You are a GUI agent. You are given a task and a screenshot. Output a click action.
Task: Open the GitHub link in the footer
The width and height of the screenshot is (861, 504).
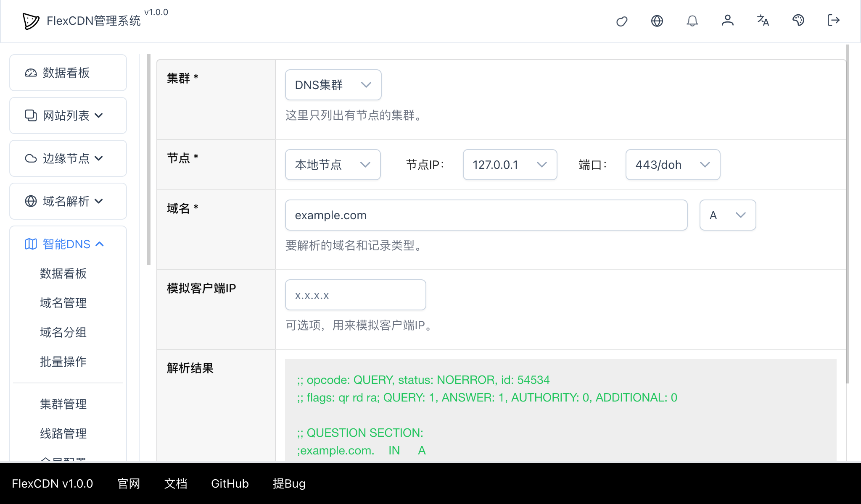tap(230, 484)
